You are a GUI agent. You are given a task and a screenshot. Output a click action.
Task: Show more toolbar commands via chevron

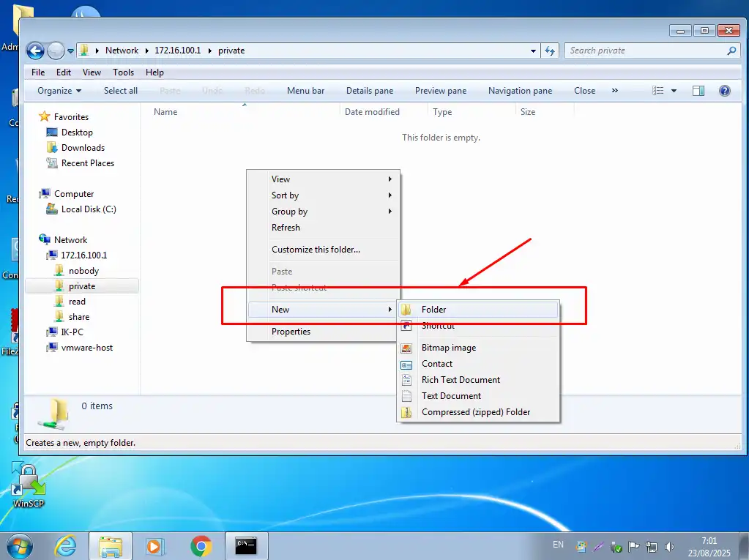tap(614, 91)
